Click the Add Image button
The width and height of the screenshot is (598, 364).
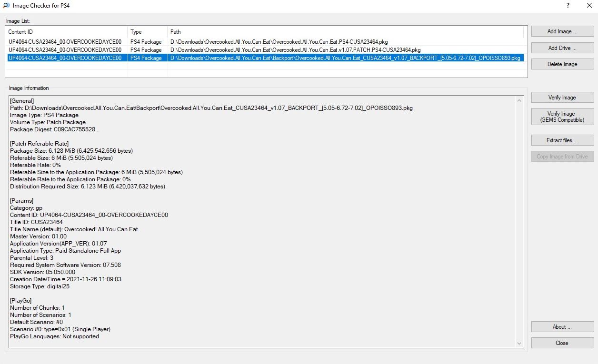click(x=562, y=31)
